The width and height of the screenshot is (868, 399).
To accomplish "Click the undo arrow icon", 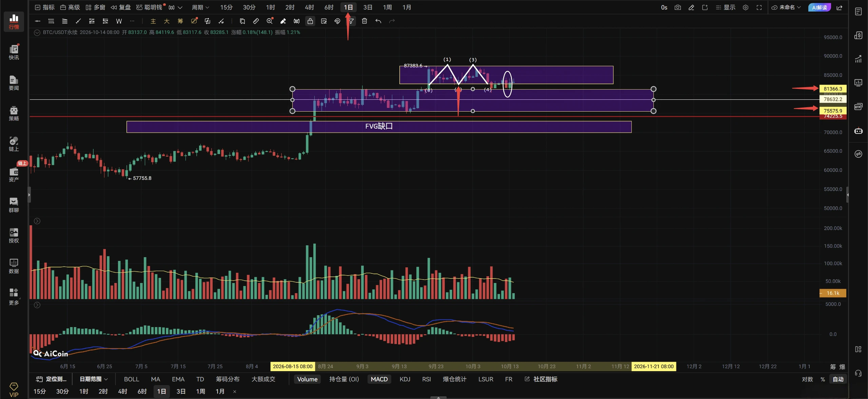I will pyautogui.click(x=378, y=21).
